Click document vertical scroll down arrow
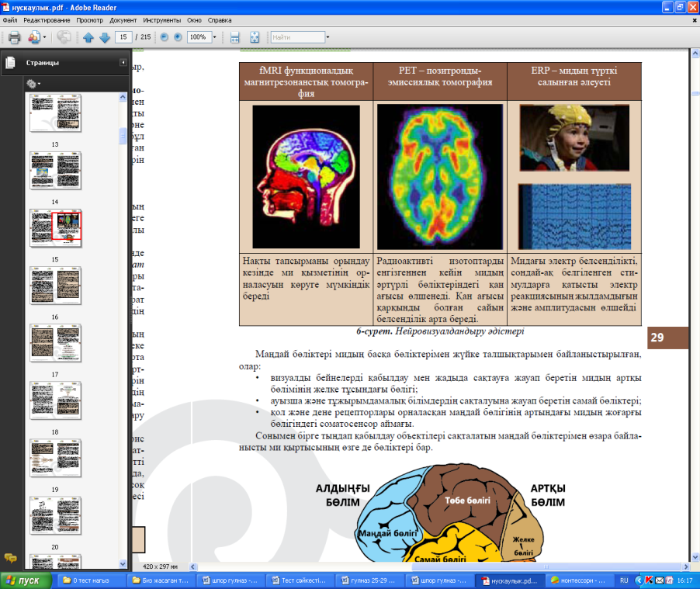Image resolution: width=700 pixels, height=589 pixels. 695,557
